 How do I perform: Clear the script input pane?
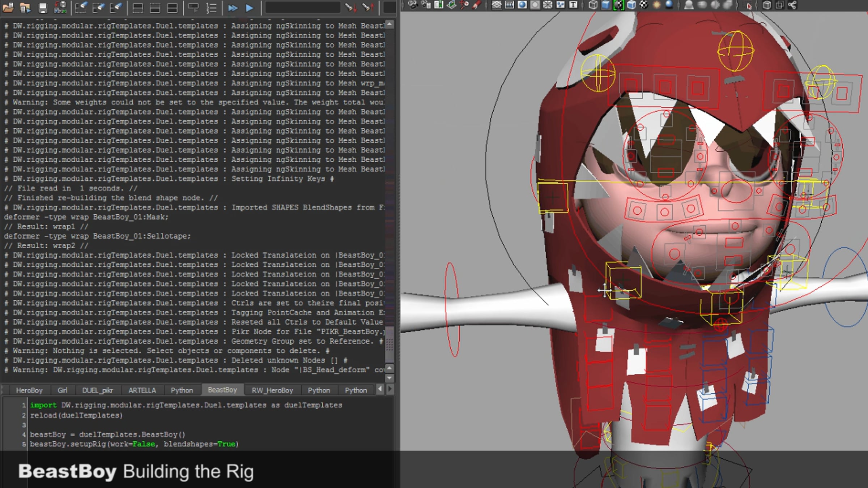pyautogui.click(x=98, y=7)
